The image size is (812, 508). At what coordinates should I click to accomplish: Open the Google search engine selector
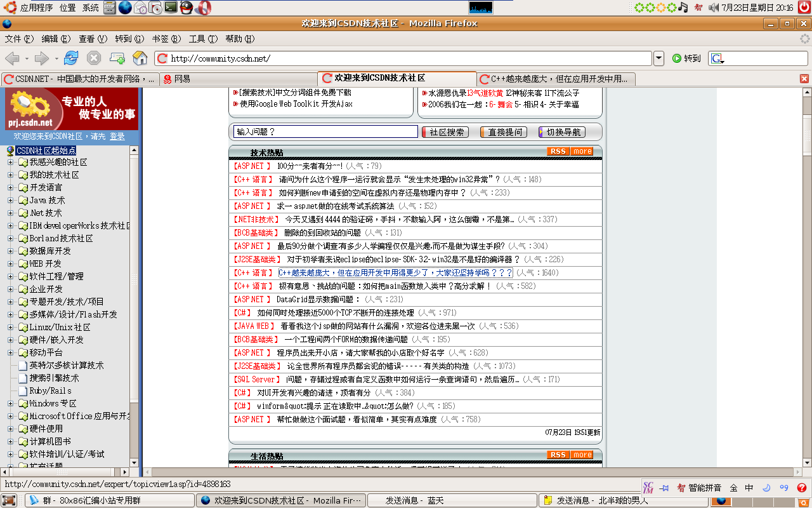[x=717, y=59]
